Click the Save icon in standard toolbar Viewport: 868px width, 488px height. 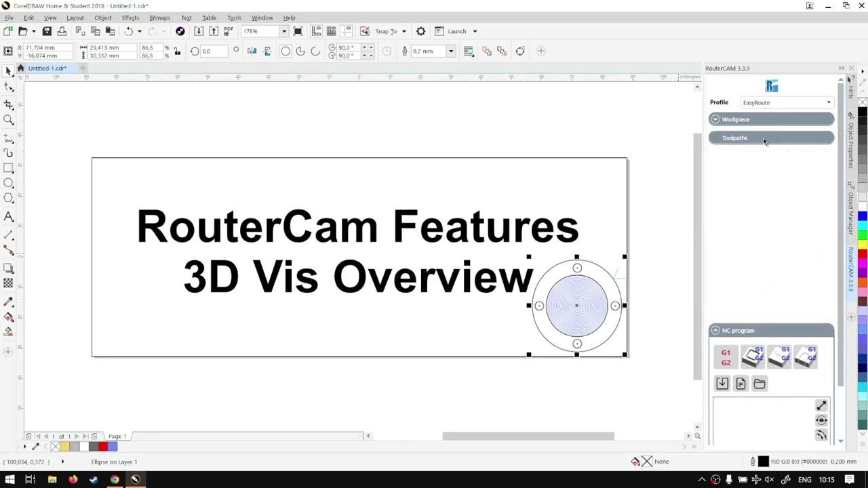coord(47,31)
